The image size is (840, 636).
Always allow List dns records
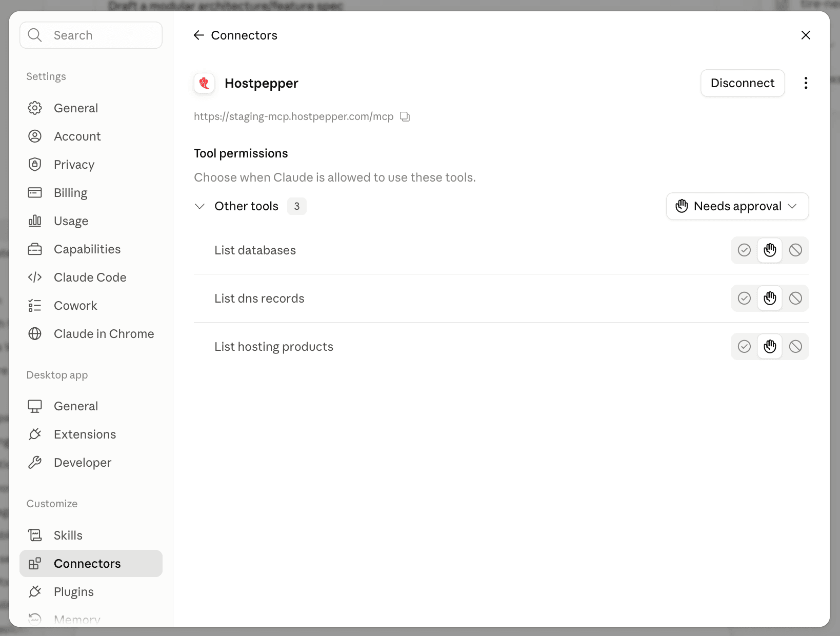744,298
